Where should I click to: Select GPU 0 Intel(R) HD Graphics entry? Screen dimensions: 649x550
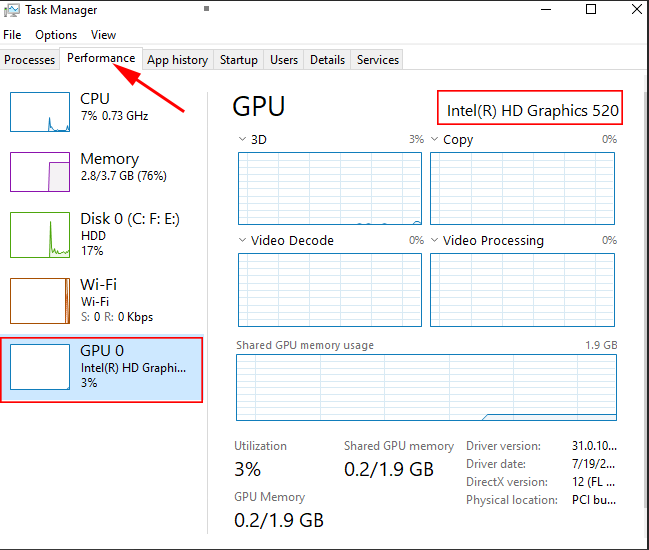tap(102, 370)
